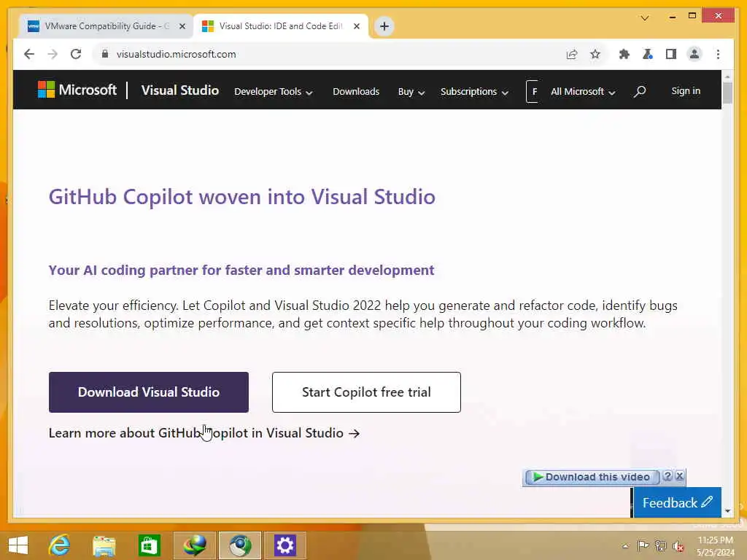Show hidden system tray icons
This screenshot has height=560, width=747.
625,546
